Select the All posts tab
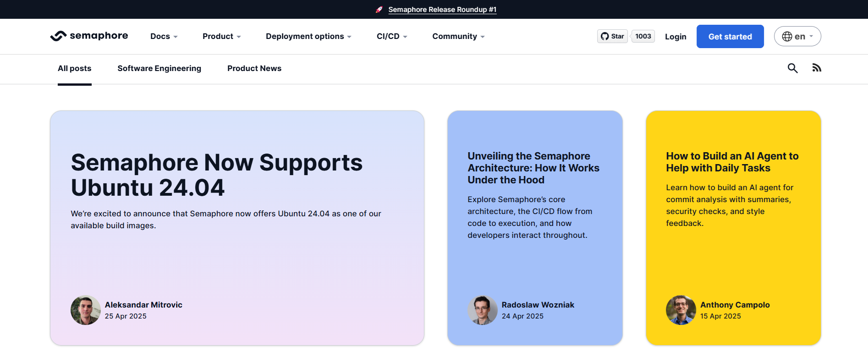The height and width of the screenshot is (363, 868). click(x=74, y=68)
